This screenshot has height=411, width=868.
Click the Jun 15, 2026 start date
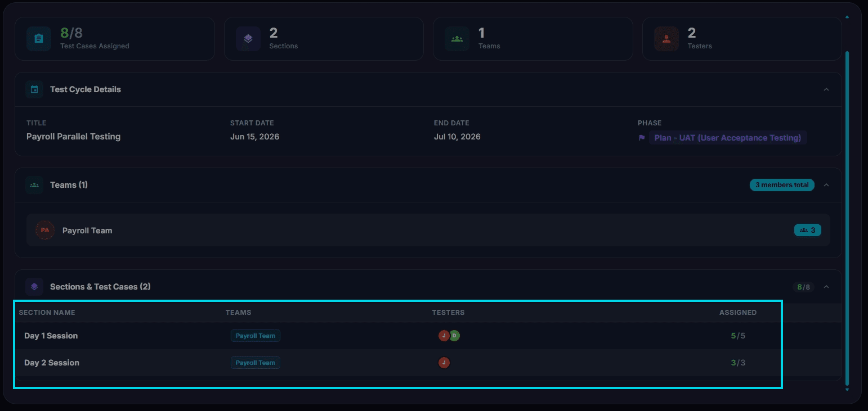pos(254,137)
